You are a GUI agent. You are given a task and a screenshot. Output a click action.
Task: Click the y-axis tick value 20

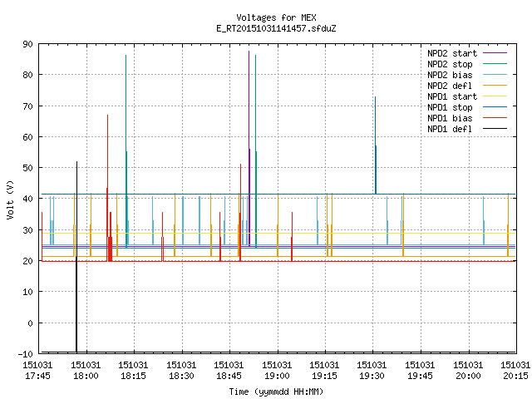tap(27, 261)
